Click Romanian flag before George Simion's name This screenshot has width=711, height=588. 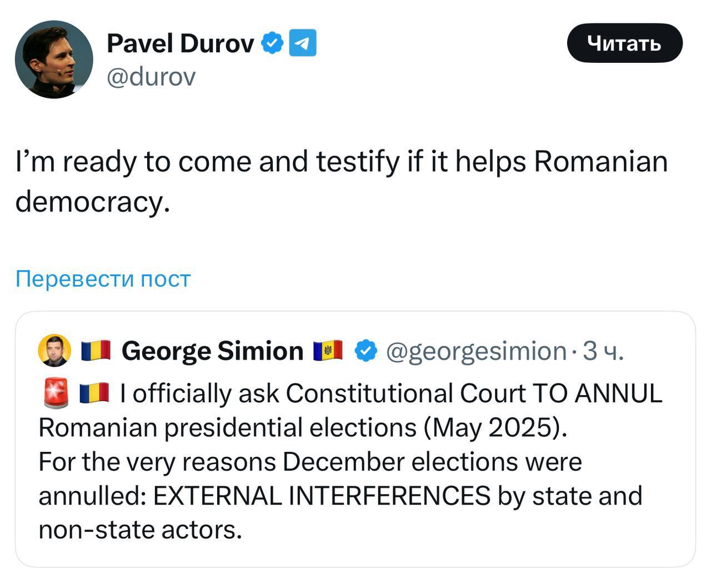coord(96,351)
